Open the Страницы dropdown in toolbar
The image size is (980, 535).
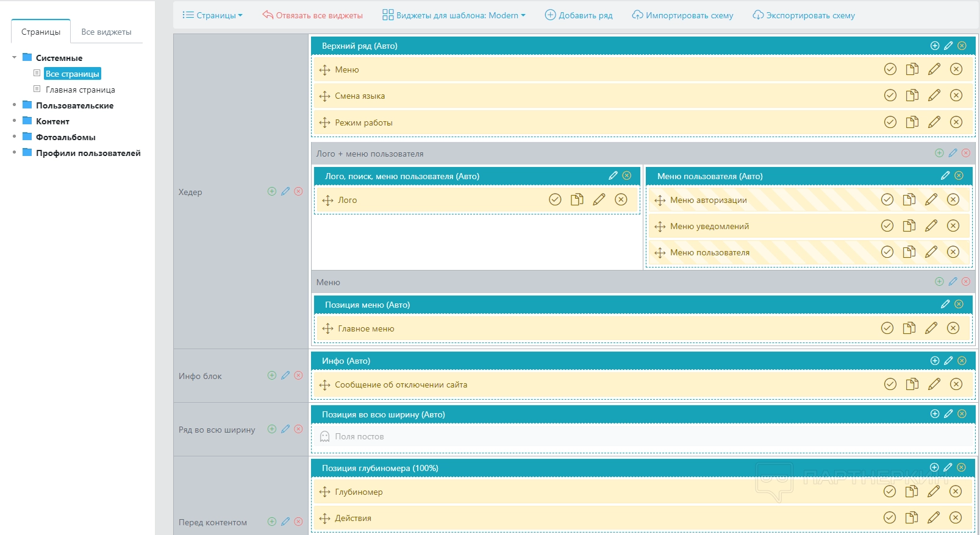coord(212,15)
